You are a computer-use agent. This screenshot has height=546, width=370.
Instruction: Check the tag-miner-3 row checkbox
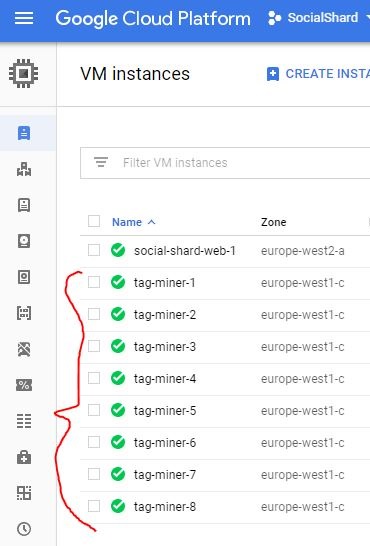click(x=94, y=346)
